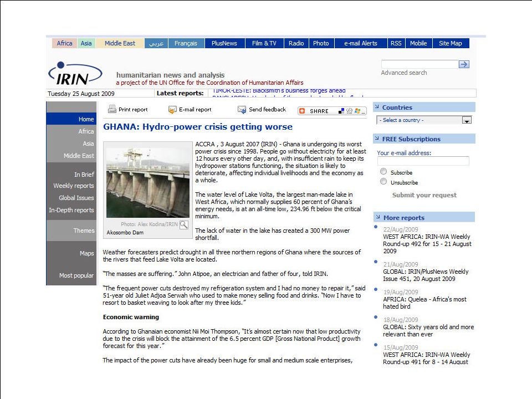
Task: Click the Delicious share icon
Action: [341, 111]
